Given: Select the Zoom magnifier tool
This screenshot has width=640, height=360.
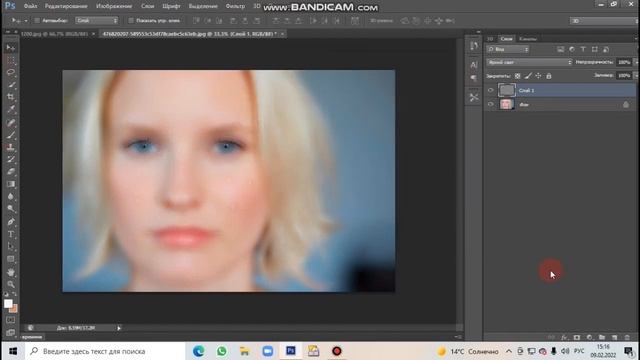Looking at the screenshot, I should pos(11,284).
